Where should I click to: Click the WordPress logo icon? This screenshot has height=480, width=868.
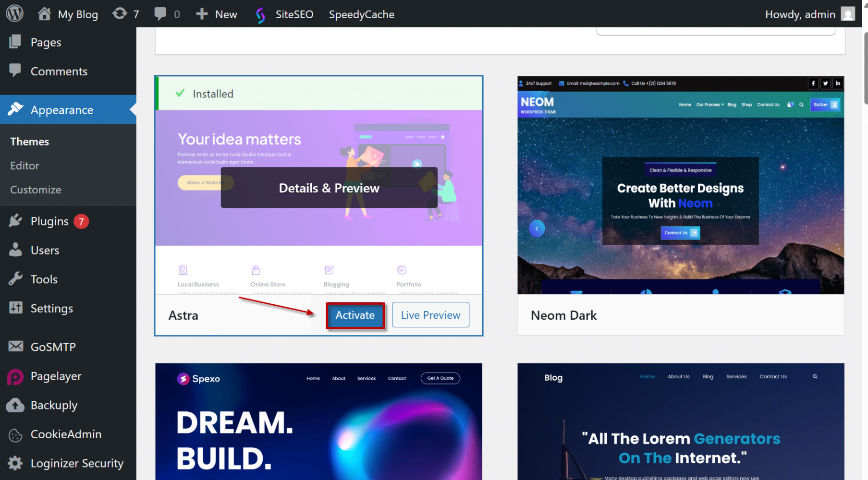pos(15,13)
